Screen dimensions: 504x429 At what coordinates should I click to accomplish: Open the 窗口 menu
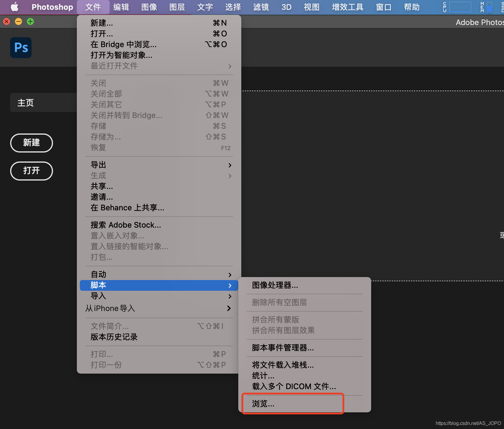[x=383, y=7]
